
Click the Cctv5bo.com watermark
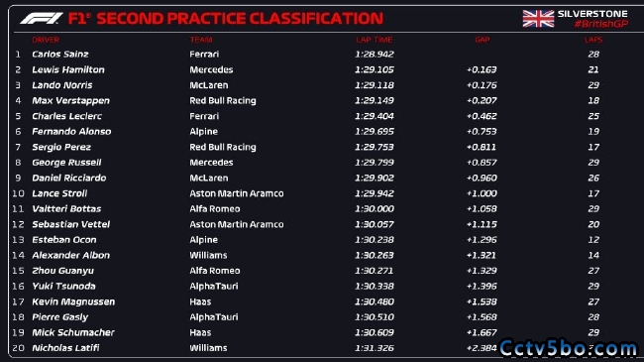[568, 348]
